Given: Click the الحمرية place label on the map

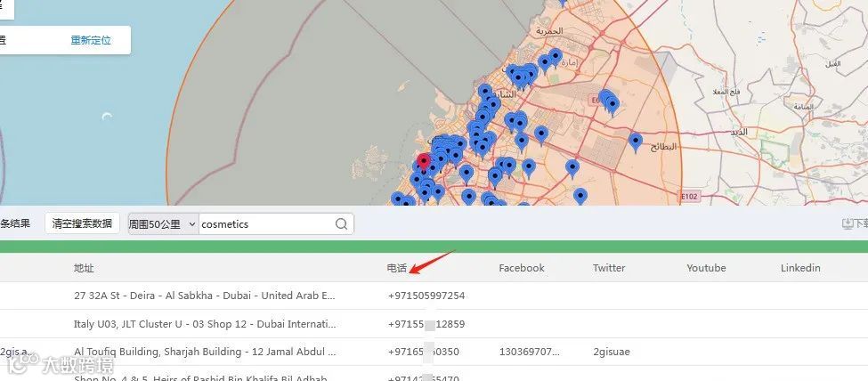Looking at the screenshot, I should pyautogui.click(x=549, y=31).
